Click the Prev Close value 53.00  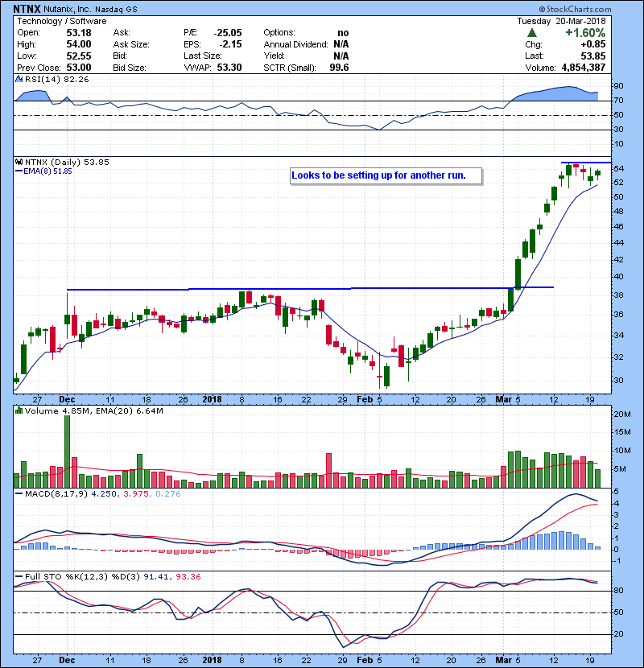click(x=79, y=68)
